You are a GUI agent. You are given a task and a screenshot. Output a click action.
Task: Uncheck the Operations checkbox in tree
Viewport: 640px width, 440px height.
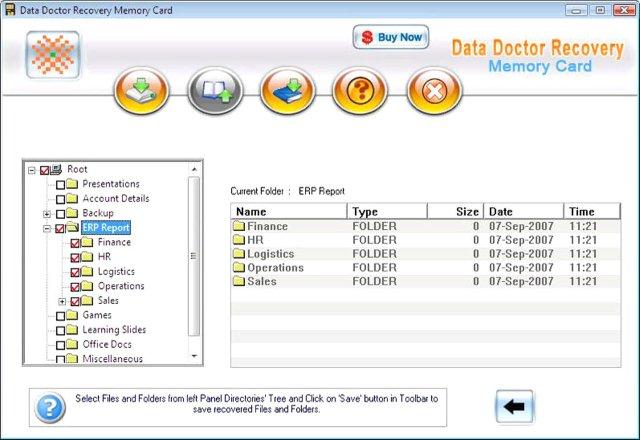75,287
